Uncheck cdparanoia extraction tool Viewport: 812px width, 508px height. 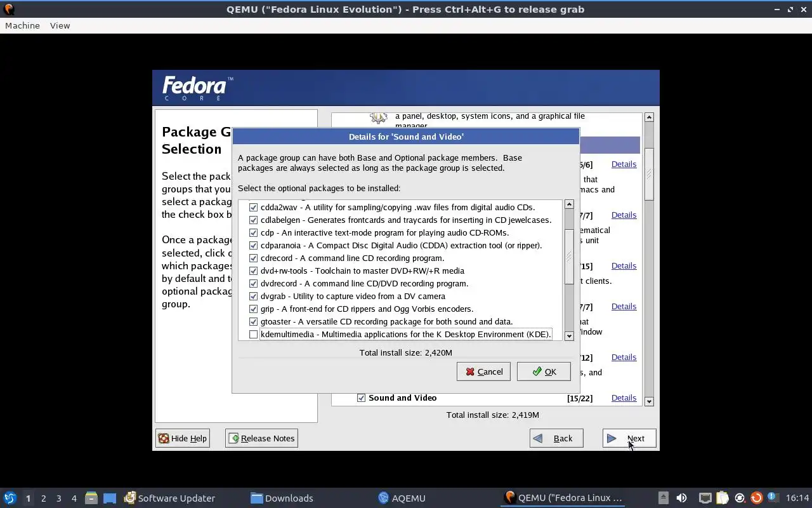[254, 245]
